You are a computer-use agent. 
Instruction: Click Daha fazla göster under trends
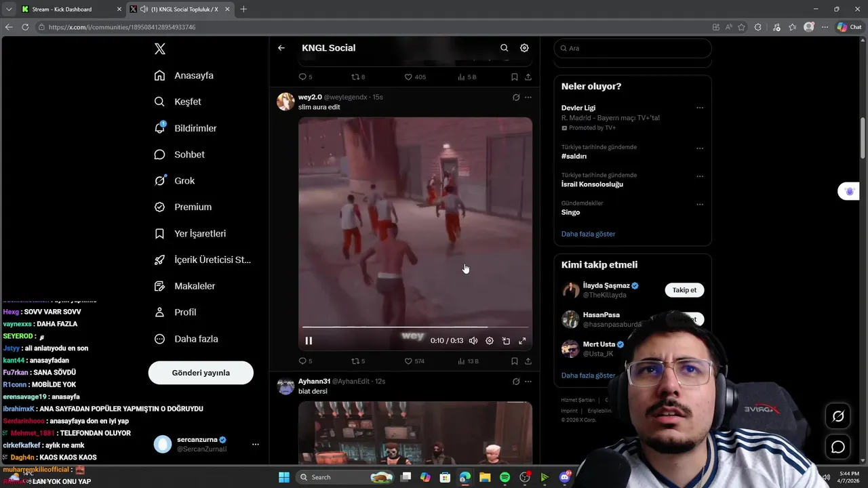coord(588,234)
